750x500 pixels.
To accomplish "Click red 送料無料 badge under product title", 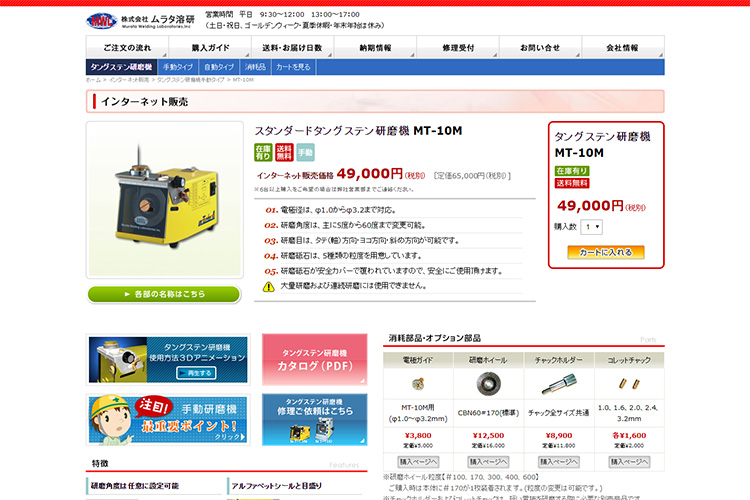I will tap(284, 152).
